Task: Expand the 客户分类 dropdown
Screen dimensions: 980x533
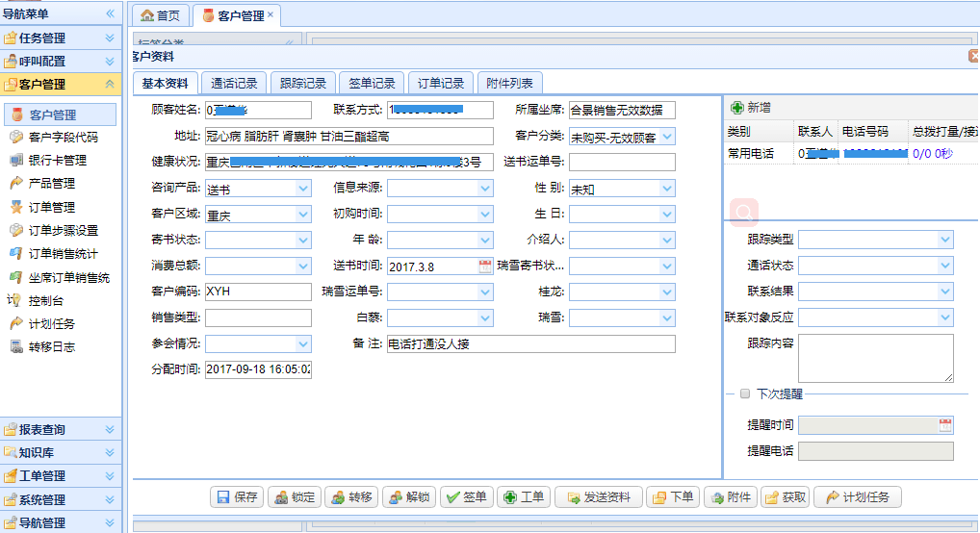Action: click(668, 137)
